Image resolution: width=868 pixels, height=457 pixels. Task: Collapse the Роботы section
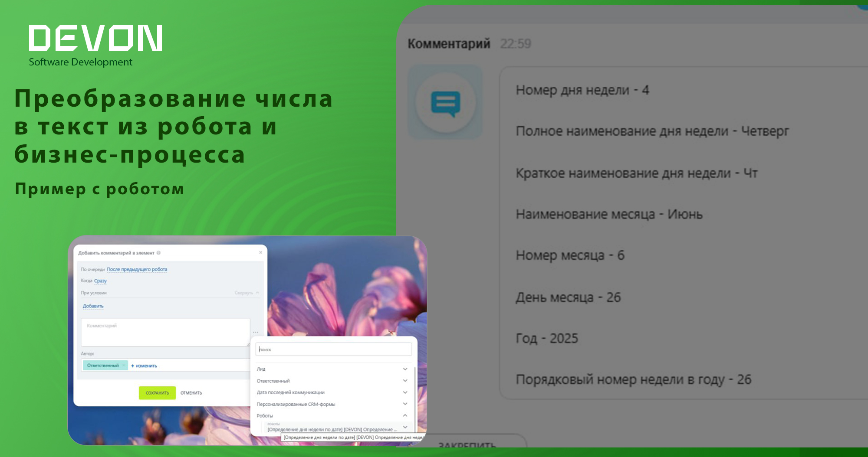(x=332, y=416)
